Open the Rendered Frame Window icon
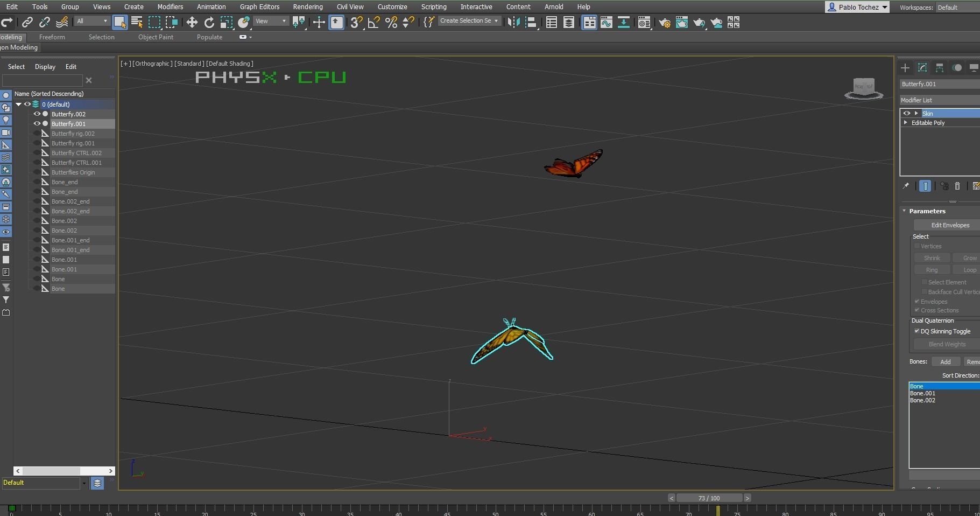The height and width of the screenshot is (516, 980). tap(682, 22)
